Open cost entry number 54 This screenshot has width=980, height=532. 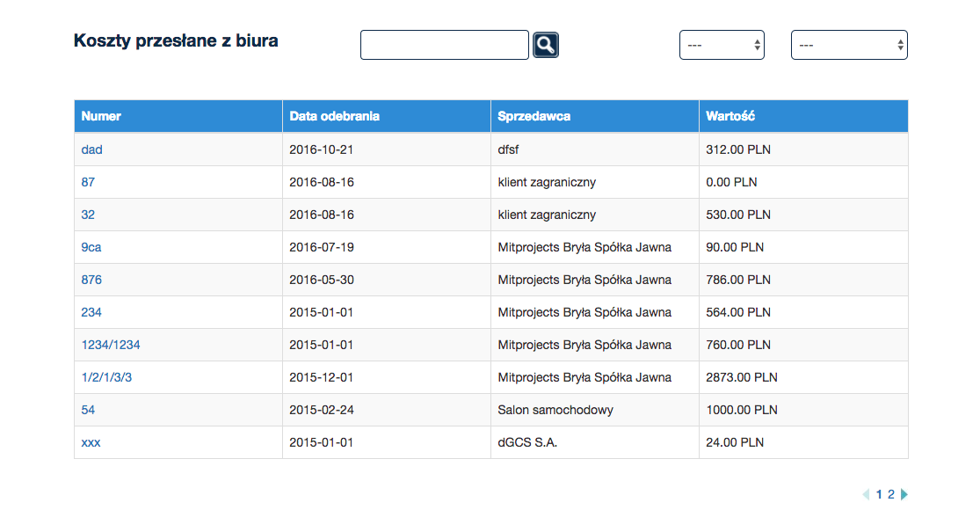click(x=88, y=410)
